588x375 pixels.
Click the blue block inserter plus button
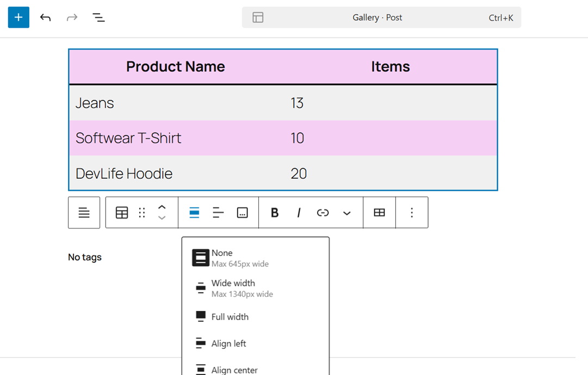click(18, 17)
